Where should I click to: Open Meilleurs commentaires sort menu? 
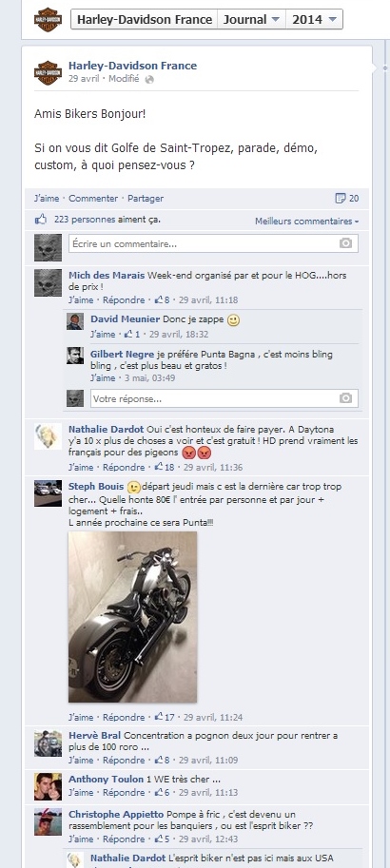tap(307, 221)
